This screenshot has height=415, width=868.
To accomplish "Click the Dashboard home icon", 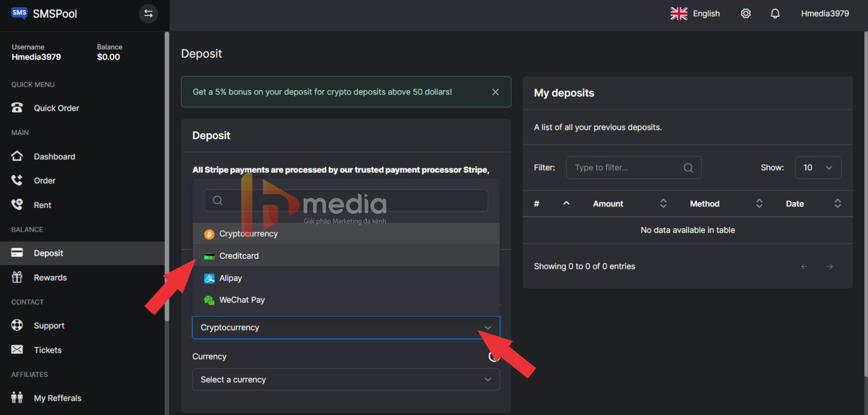I will [16, 156].
